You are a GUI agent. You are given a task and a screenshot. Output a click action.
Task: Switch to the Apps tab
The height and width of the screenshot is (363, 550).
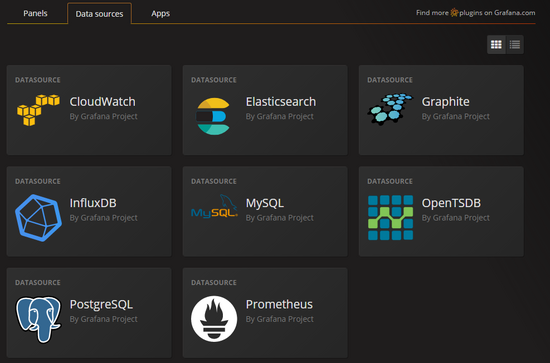[x=161, y=13]
